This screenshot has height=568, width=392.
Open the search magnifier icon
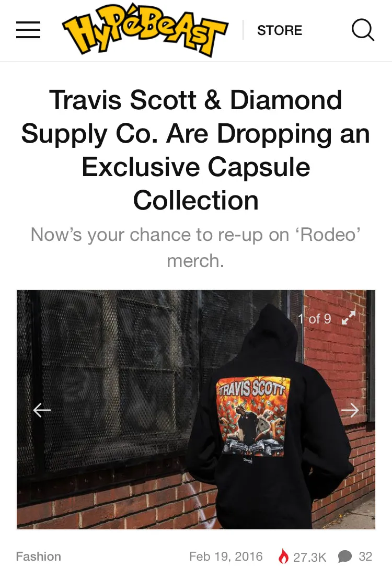363,30
